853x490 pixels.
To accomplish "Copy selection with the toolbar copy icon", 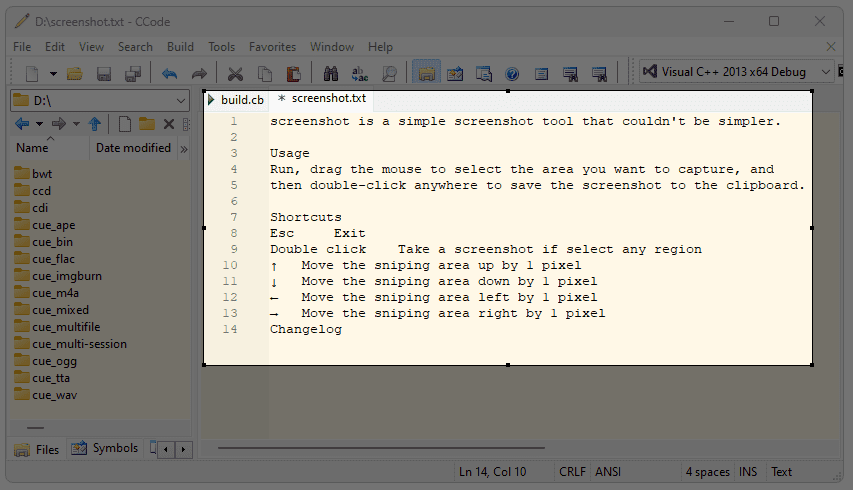I will coord(265,73).
